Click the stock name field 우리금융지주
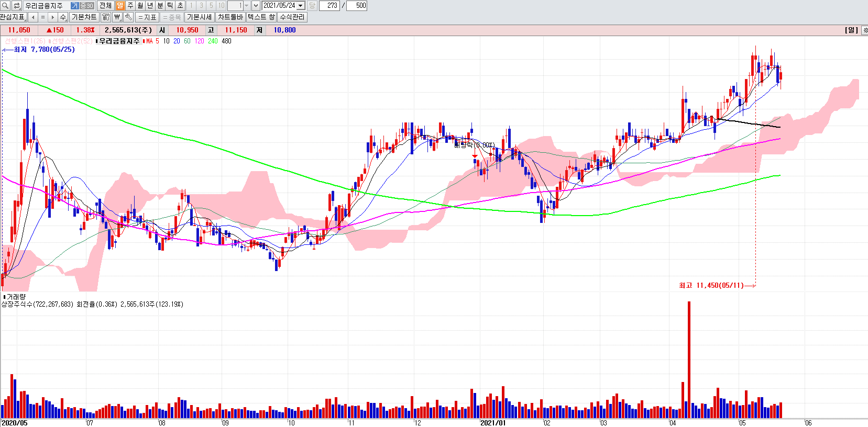The image size is (868, 427). [x=46, y=5]
